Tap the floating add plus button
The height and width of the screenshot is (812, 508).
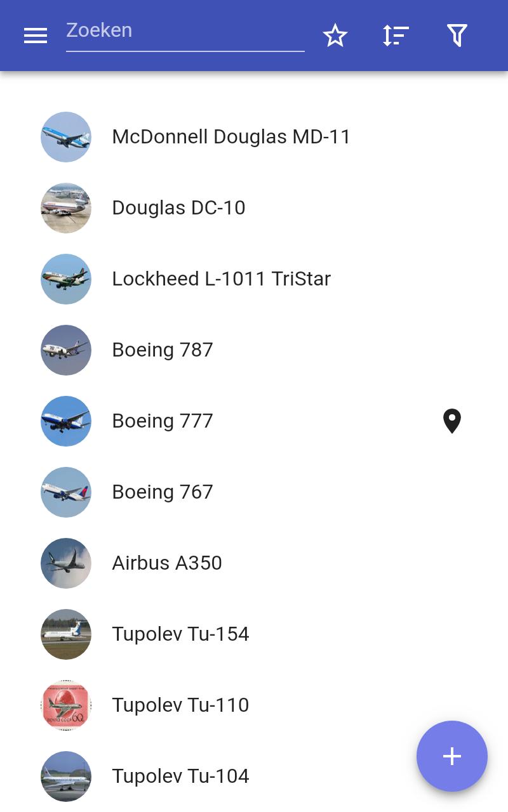coord(452,756)
